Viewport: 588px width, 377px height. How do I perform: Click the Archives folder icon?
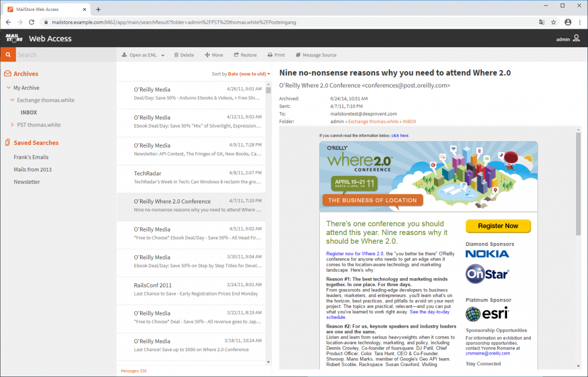tap(8, 74)
